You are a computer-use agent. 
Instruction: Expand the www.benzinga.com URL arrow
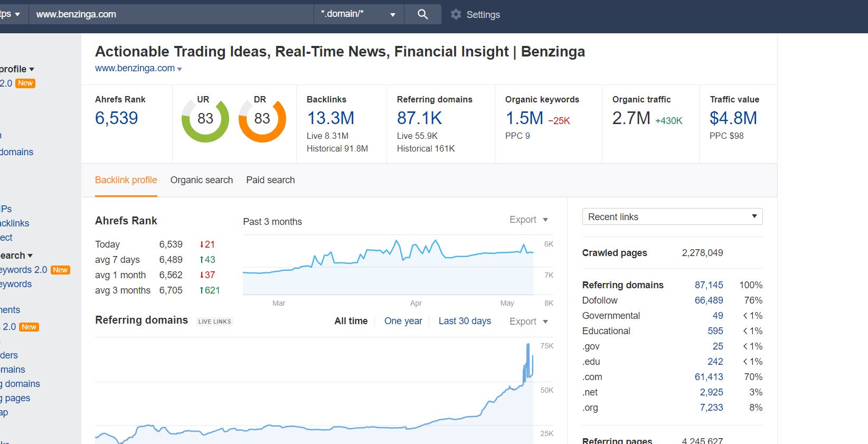pos(180,69)
